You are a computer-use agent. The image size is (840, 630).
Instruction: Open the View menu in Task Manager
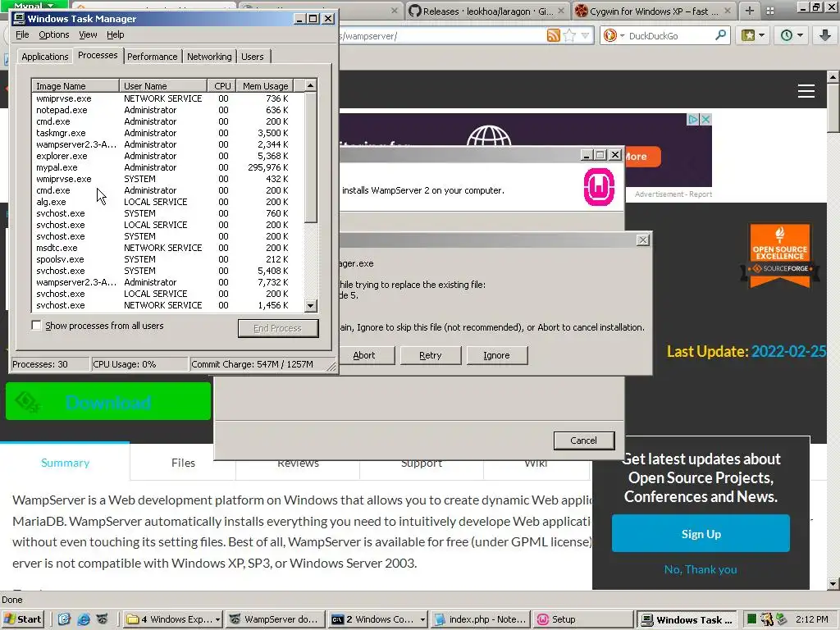pos(88,34)
